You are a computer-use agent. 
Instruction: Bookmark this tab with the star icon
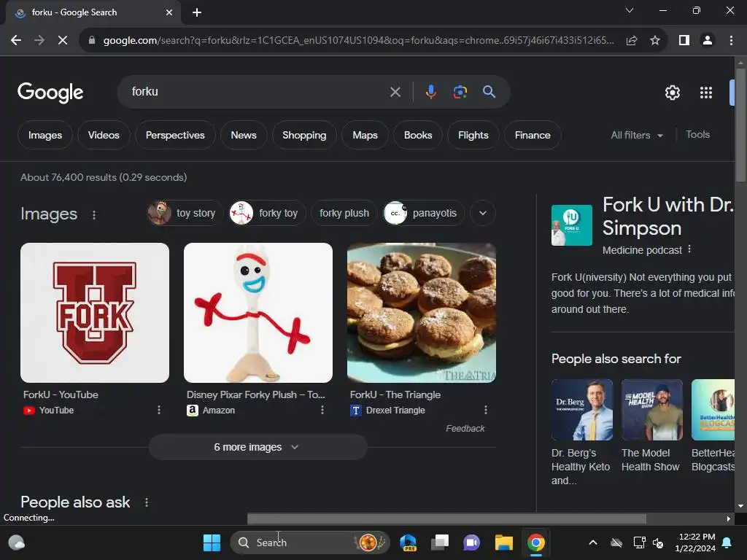tap(655, 41)
